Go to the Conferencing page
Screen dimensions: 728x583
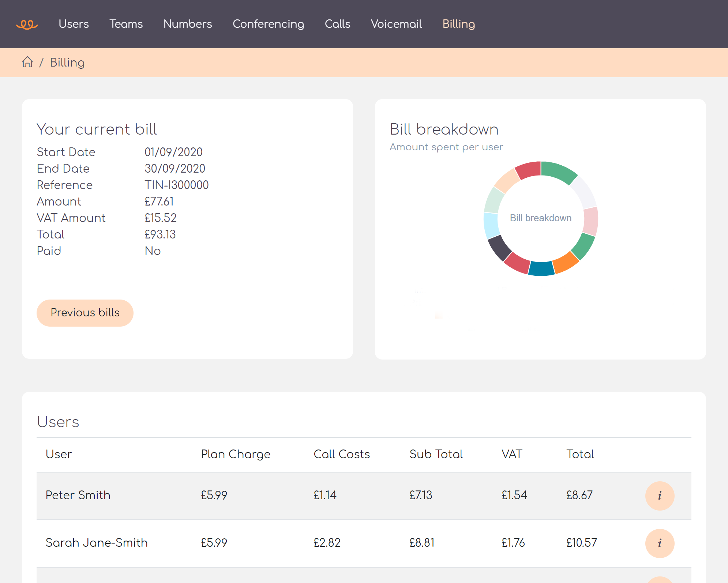[269, 24]
